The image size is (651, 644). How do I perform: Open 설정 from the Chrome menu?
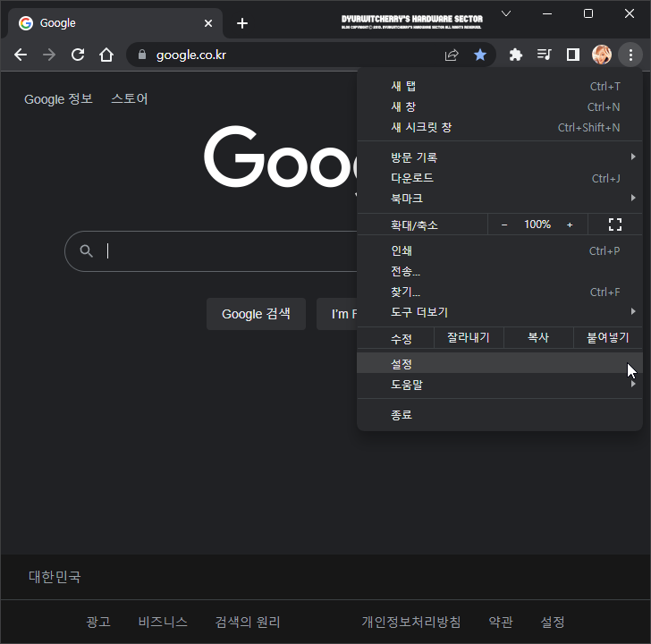pyautogui.click(x=500, y=364)
